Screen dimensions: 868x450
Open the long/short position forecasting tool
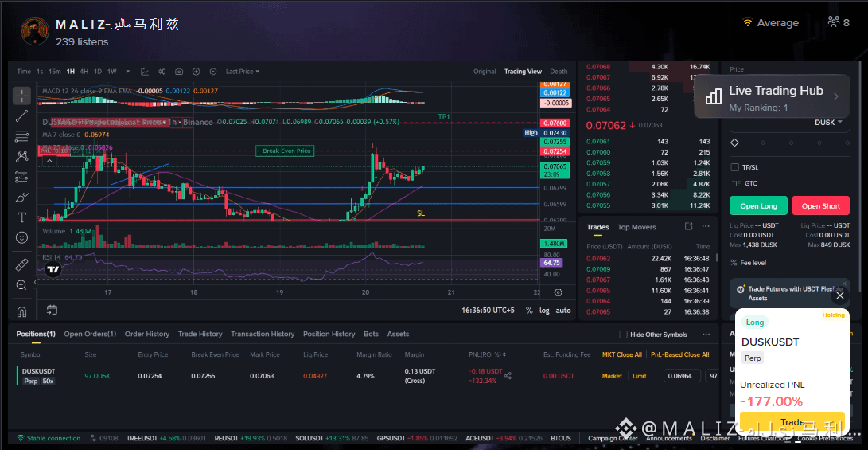pos(21,177)
